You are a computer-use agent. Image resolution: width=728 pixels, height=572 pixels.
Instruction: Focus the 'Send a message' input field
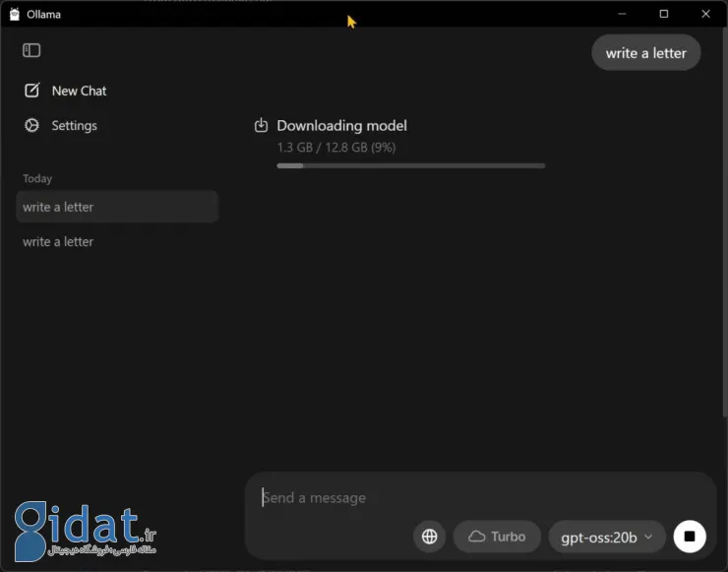[x=480, y=497]
